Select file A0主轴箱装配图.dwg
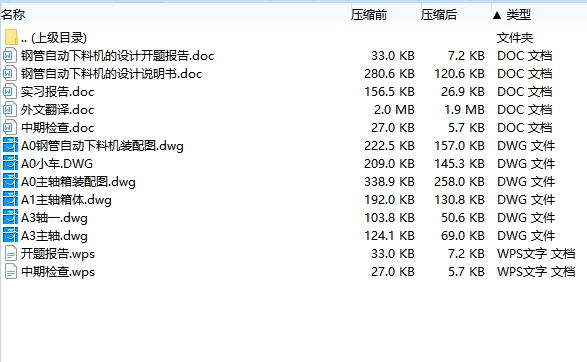Image resolution: width=587 pixels, height=362 pixels. [x=78, y=182]
